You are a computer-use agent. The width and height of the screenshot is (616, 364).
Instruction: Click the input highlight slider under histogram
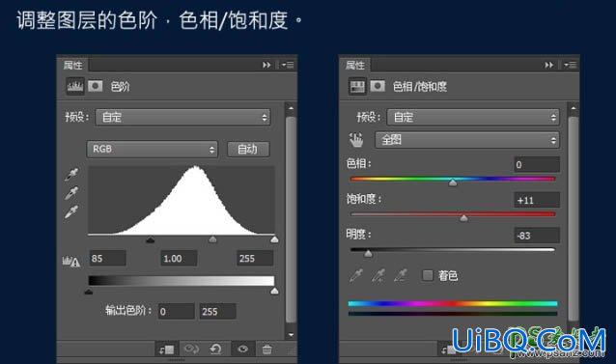(274, 239)
